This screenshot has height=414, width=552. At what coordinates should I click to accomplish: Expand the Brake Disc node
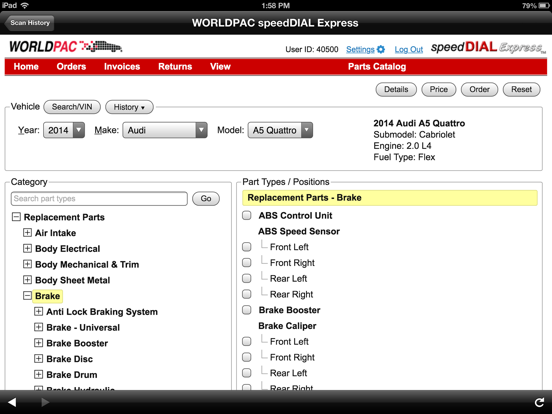coord(39,359)
